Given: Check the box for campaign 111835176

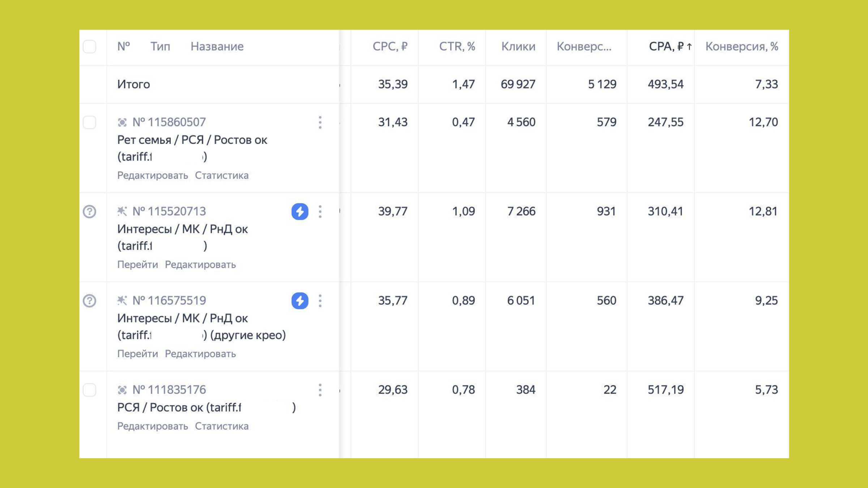Looking at the screenshot, I should tap(89, 390).
